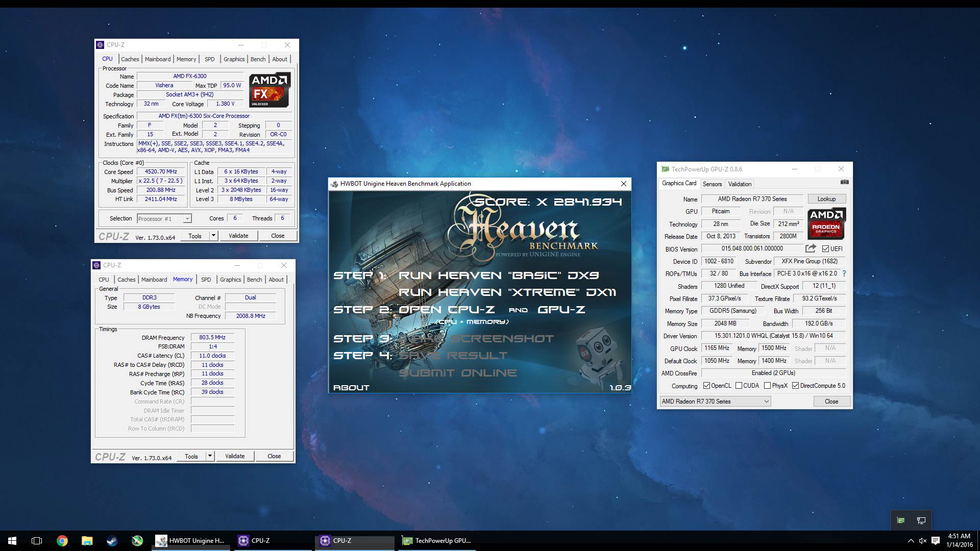Click ABOUT in the Heaven window
Viewport: 980px width, 551px height.
351,388
